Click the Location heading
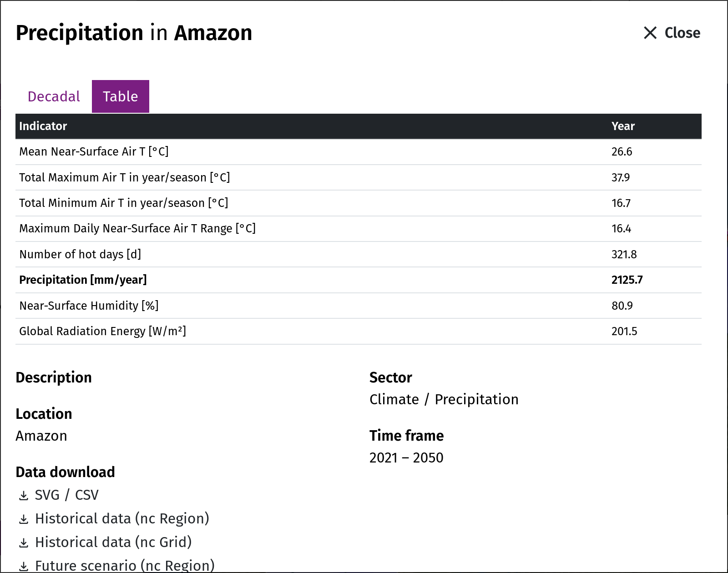The image size is (728, 573). point(44,414)
